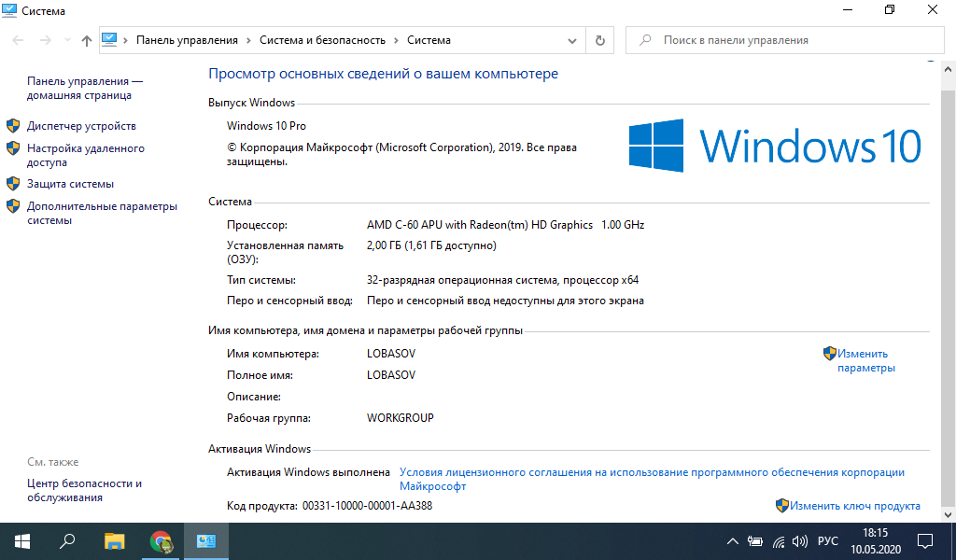Click the 32-разрядная операционная система text
Screen dimensions: 956x560
click(502, 280)
